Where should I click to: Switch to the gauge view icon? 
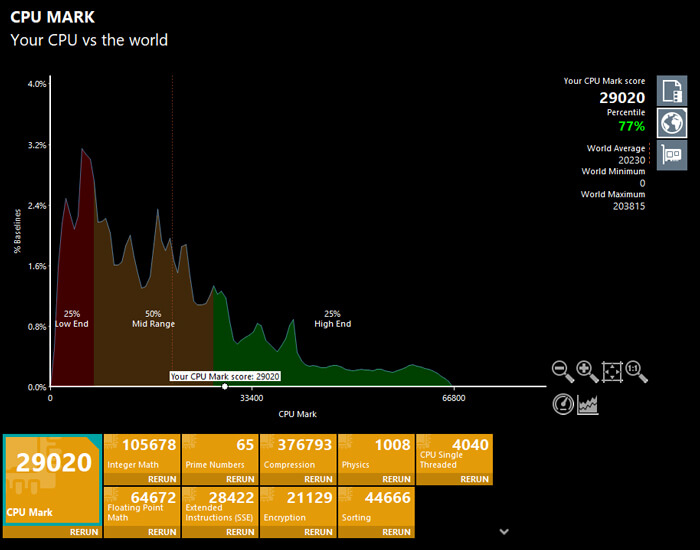coord(563,404)
